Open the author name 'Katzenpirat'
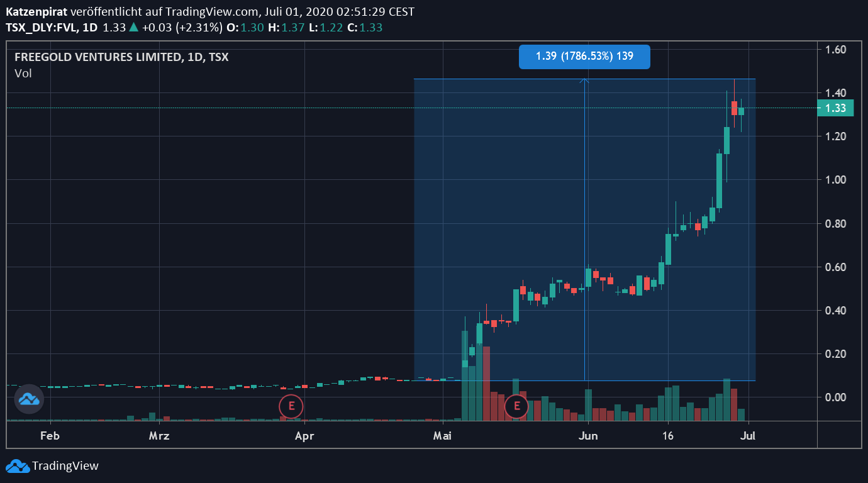The height and width of the screenshot is (483, 868). [36, 12]
